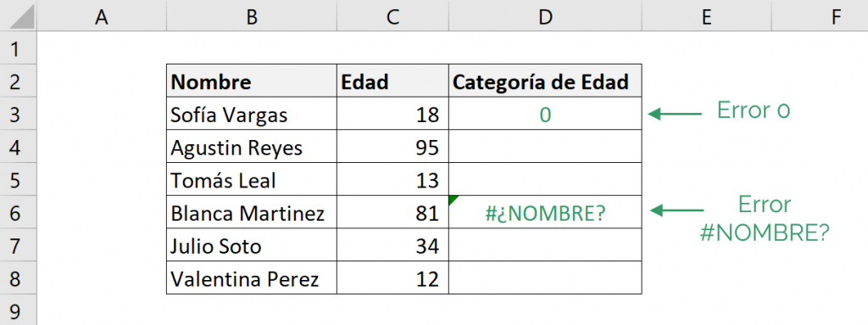
Task: Select row 6 header
Action: (x=19, y=212)
